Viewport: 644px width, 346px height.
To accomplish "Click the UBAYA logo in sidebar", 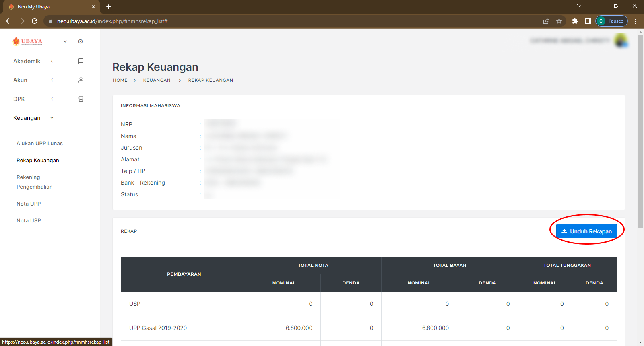I will point(28,41).
